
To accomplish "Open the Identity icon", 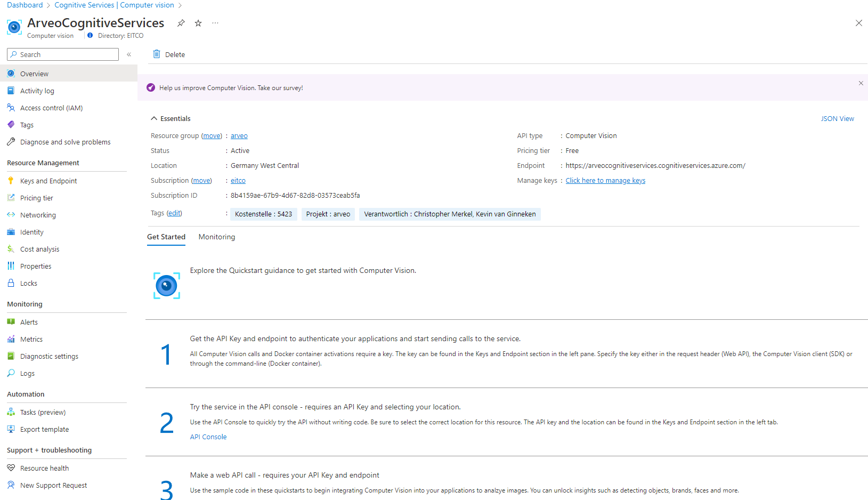I will (11, 232).
